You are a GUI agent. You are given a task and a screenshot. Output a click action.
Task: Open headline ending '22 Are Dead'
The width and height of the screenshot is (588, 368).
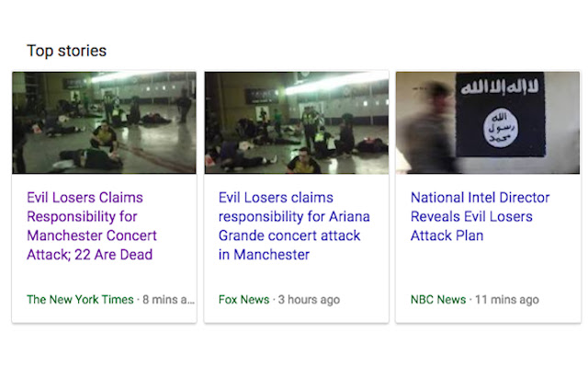pos(89,254)
